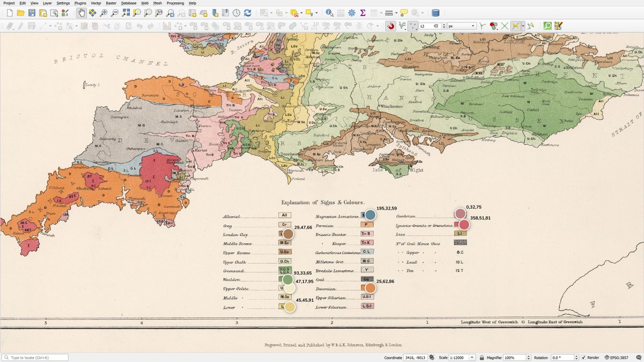
Task: Open the Data Source Manager database icon
Action: (435, 12)
